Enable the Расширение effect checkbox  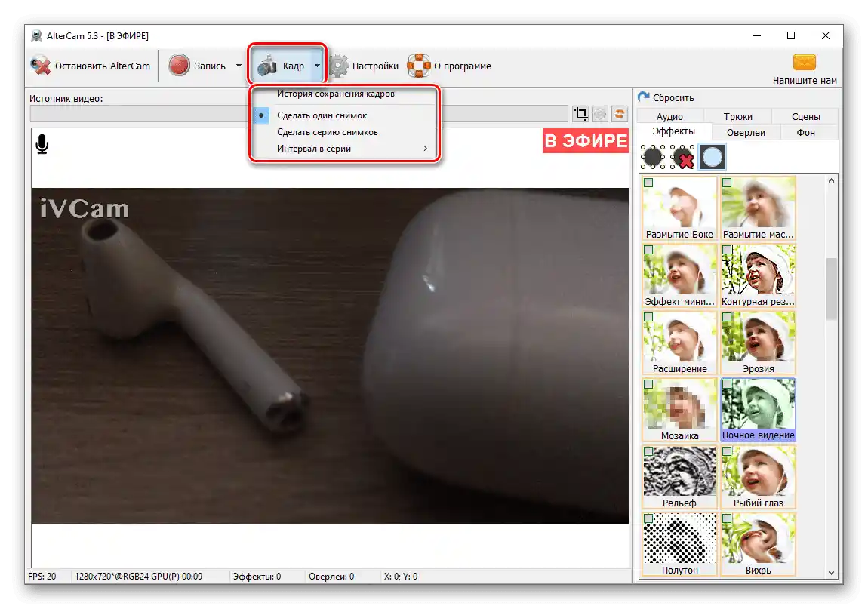[x=649, y=317]
